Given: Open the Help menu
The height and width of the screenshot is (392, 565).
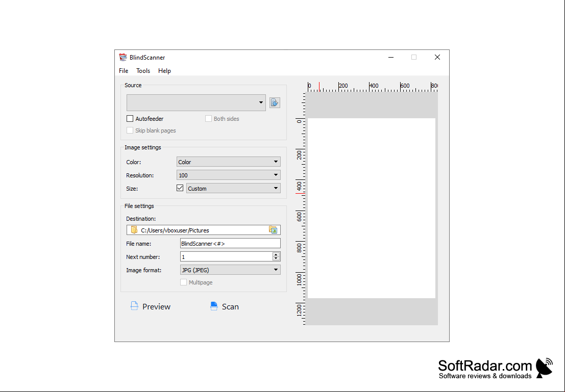Looking at the screenshot, I should click(164, 70).
